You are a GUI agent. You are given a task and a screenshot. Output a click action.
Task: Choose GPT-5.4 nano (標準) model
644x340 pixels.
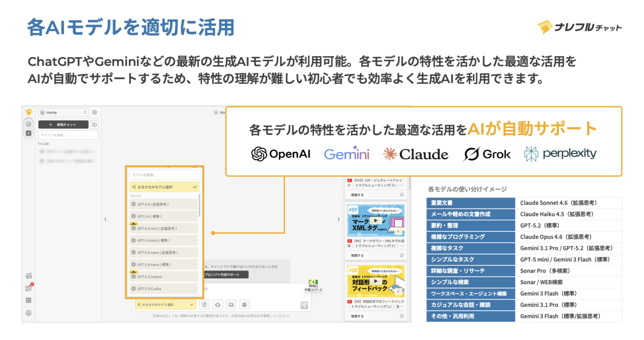tap(164, 265)
